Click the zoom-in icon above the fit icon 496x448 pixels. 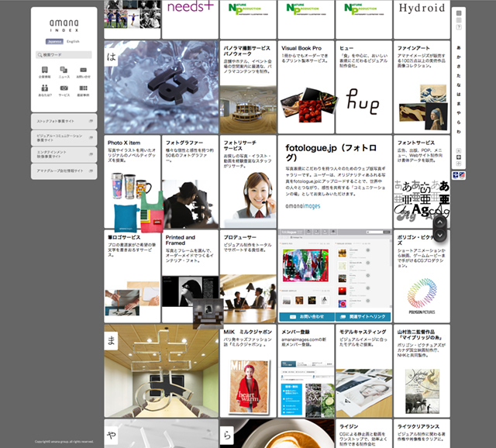tap(459, 150)
